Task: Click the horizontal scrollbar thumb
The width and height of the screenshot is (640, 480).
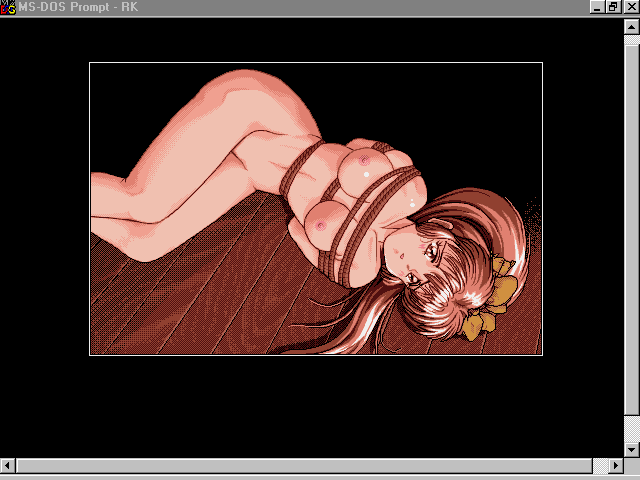Action: pyautogui.click(x=300, y=466)
